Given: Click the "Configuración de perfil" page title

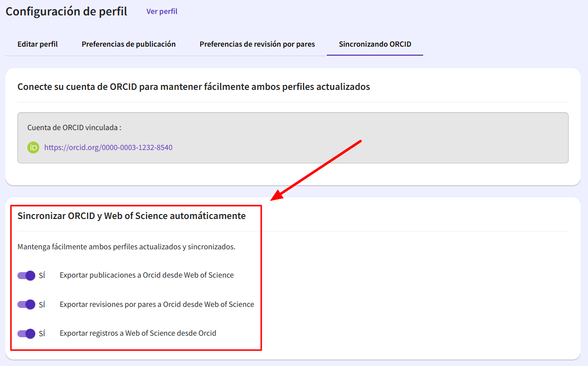Looking at the screenshot, I should point(67,11).
